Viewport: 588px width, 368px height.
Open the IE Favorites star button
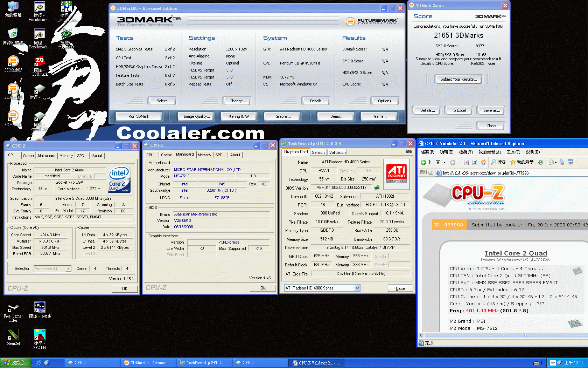point(522,162)
